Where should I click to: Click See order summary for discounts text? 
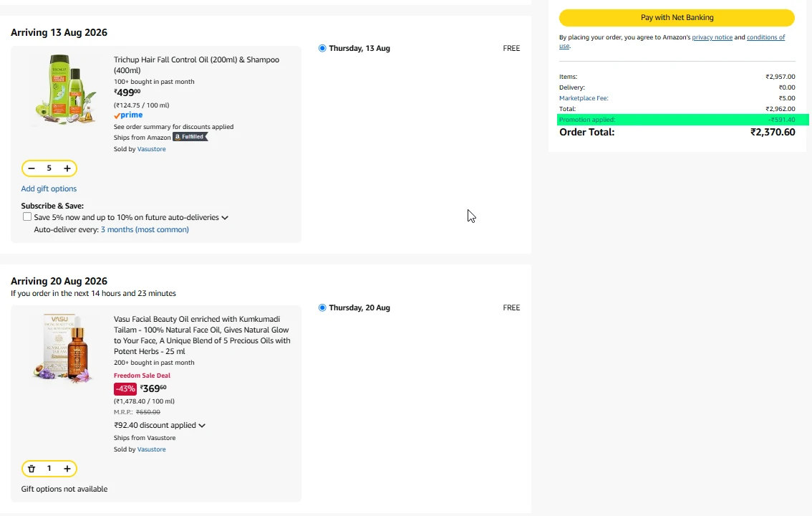(x=173, y=127)
